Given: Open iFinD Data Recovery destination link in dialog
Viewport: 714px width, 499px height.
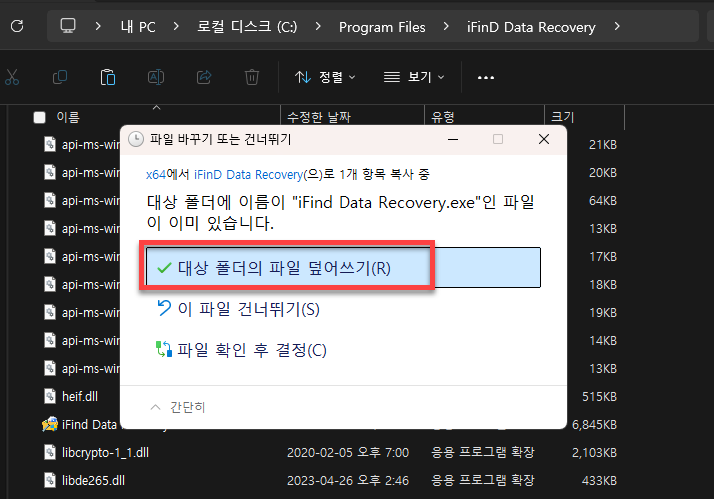Looking at the screenshot, I should pyautogui.click(x=248, y=174).
